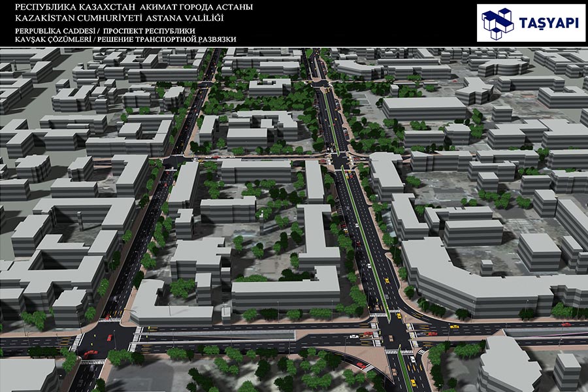Select the 'KAZAKİSTAN CUMHURİYETİ ASTANA VALİLİĞİ' line

(120, 18)
